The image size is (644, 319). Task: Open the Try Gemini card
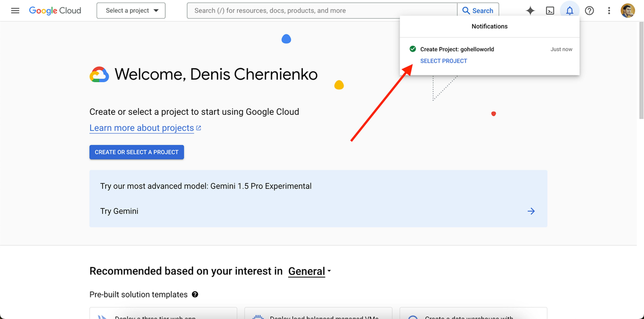point(318,199)
